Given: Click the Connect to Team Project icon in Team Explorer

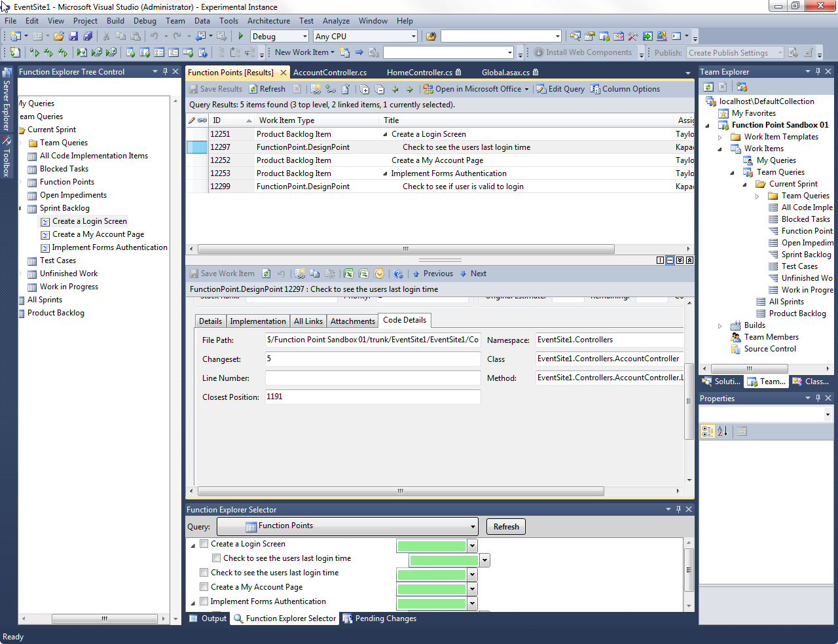Looking at the screenshot, I should pyautogui.click(x=742, y=86).
